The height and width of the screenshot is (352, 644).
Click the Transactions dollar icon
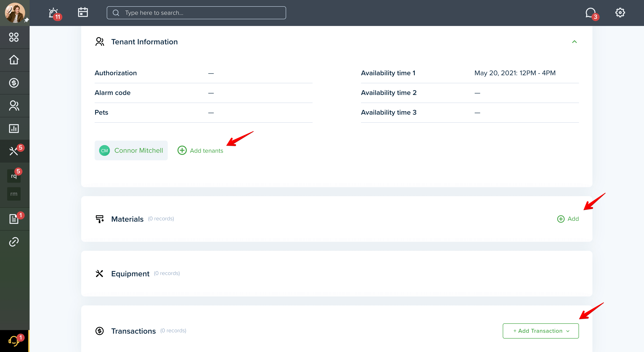100,331
